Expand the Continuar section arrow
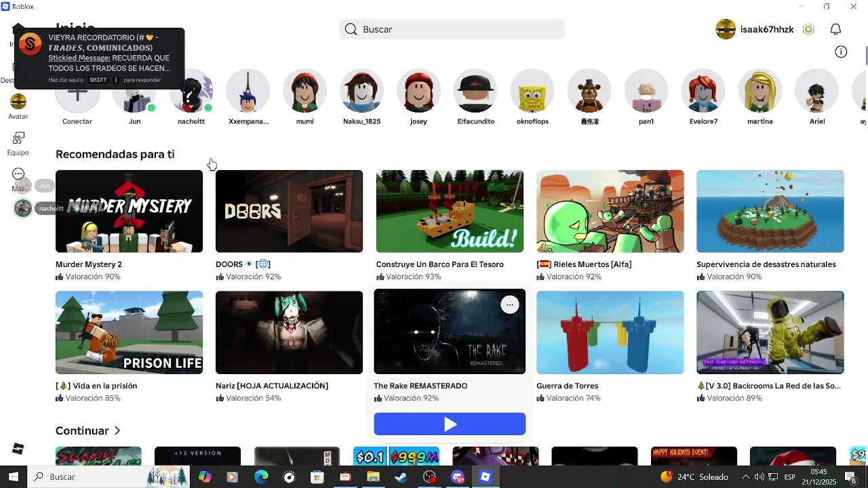Screen dimensions: 868x488 point(117,431)
